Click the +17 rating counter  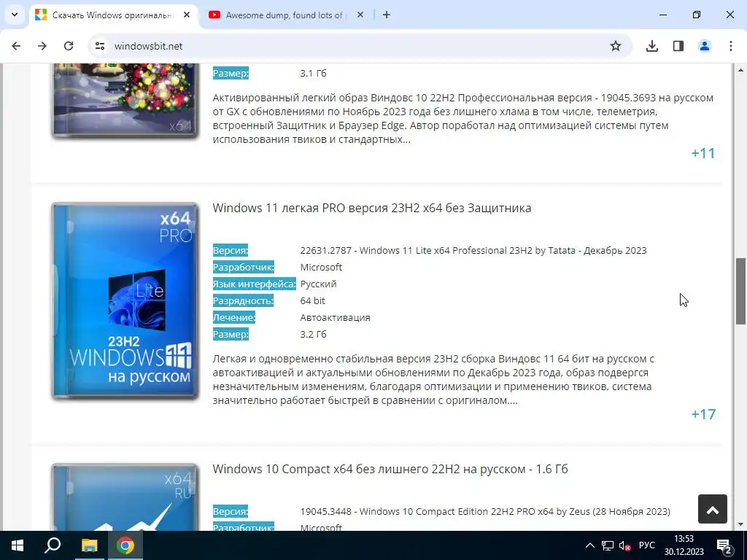click(703, 414)
